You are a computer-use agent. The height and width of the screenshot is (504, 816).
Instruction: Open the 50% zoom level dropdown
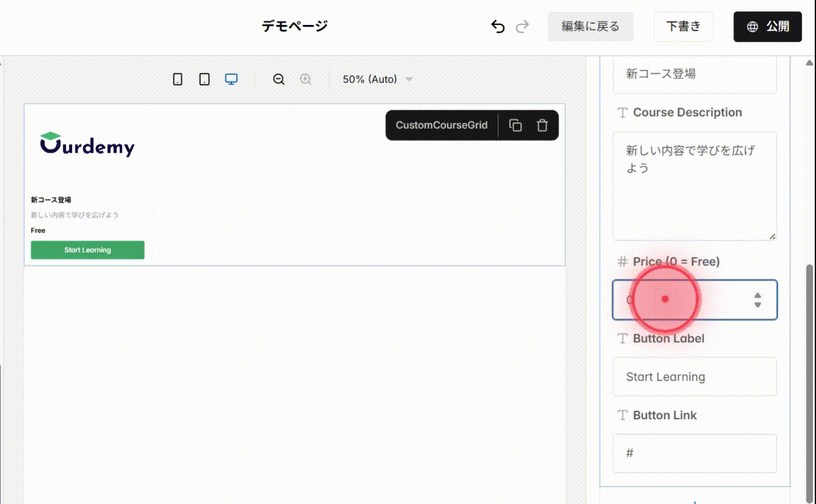coord(377,79)
